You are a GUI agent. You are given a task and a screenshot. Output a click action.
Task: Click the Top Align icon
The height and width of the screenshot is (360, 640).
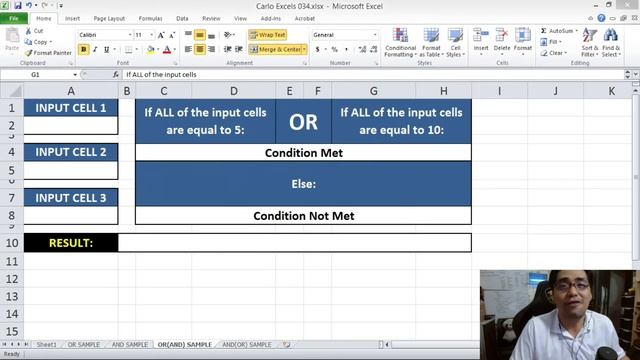tap(188, 35)
